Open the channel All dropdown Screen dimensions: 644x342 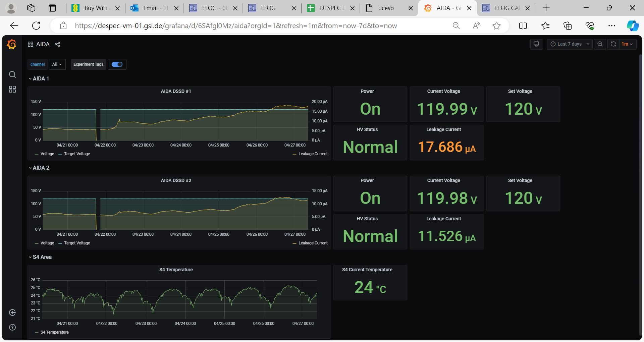[57, 64]
